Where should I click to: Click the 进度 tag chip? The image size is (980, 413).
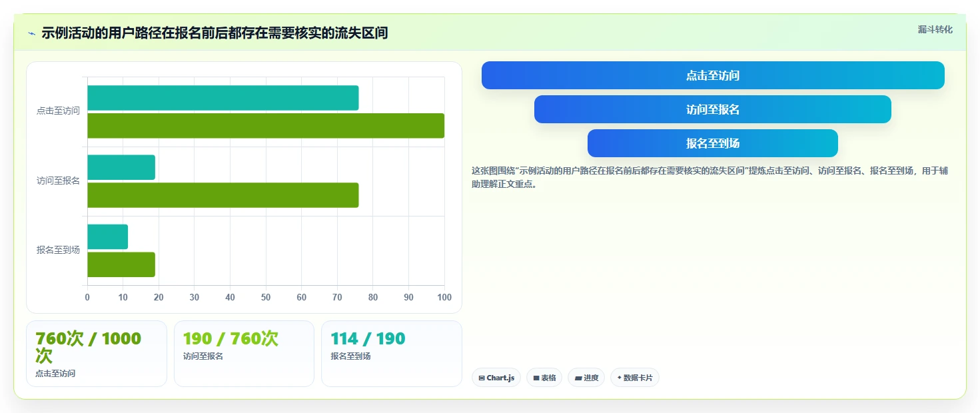[x=586, y=378]
